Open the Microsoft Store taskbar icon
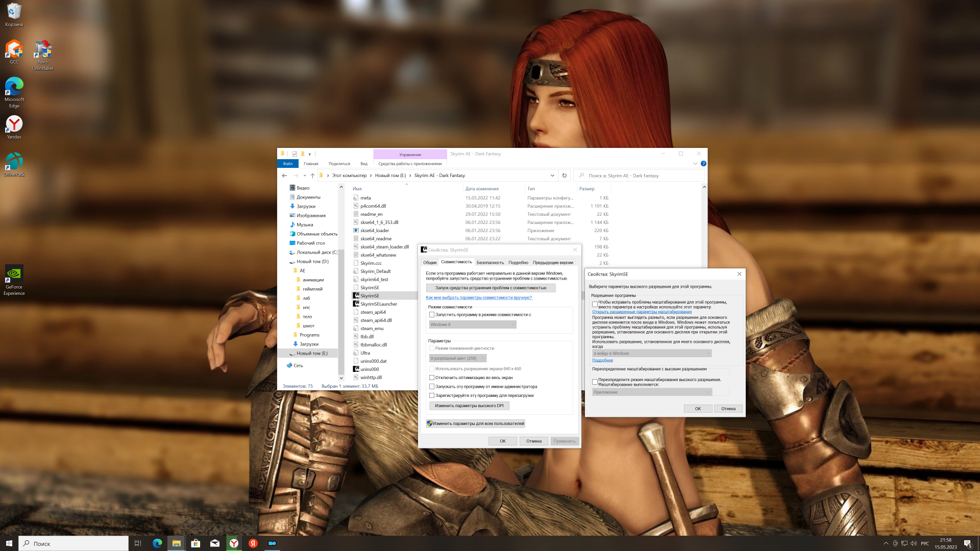The height and width of the screenshot is (551, 980). [x=195, y=543]
